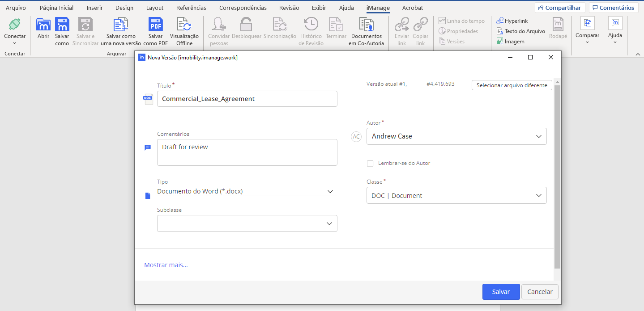Viewport: 644px width, 311px height.
Task: Click the Texto do Arquivo option
Action: pos(521,31)
